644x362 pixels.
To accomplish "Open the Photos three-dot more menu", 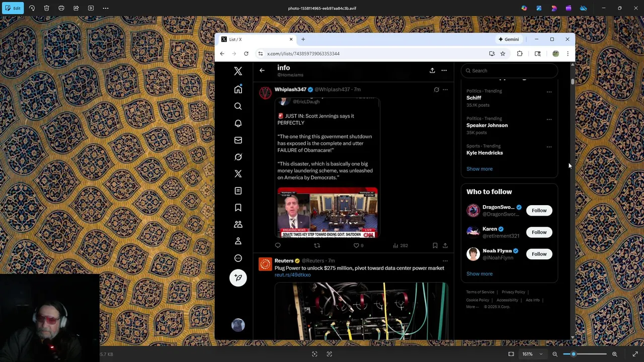I will (x=106, y=8).
